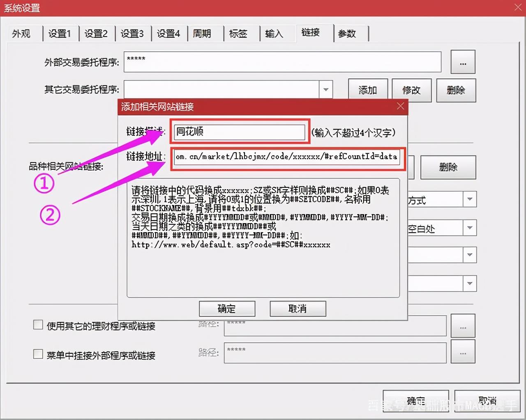
Task: Click inside the 同花顺 link name field
Action: point(238,132)
